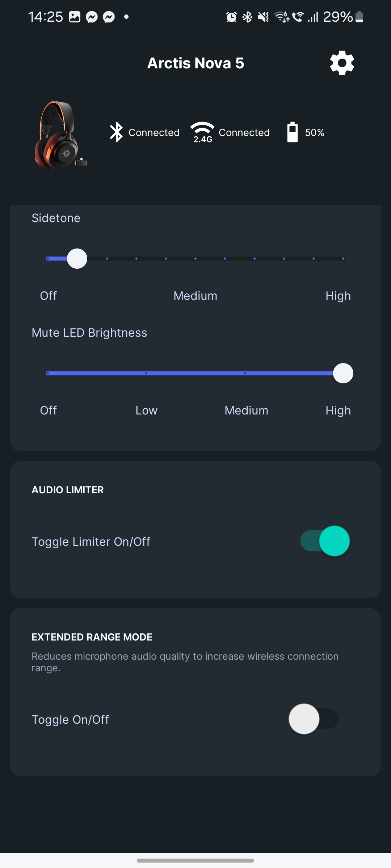Tap the gallery notification icon in status bar
The height and width of the screenshot is (868, 391).
tap(75, 17)
